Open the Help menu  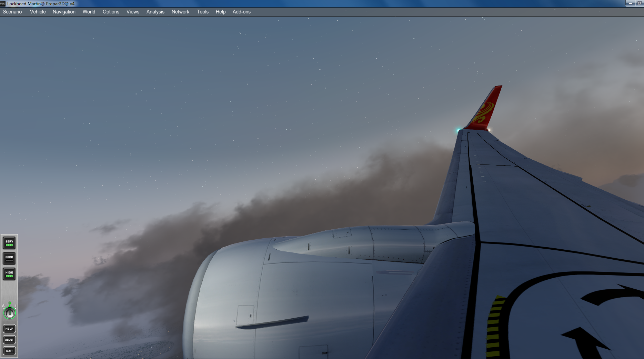click(x=220, y=11)
